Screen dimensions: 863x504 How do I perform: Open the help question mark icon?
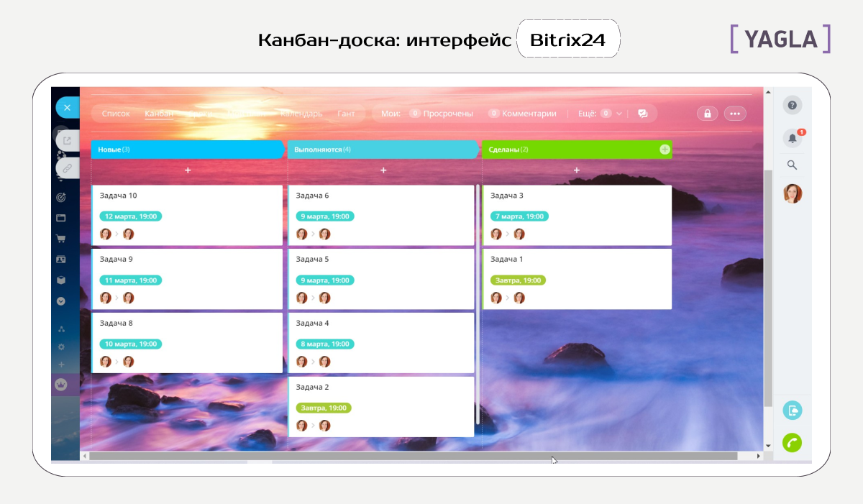793,105
